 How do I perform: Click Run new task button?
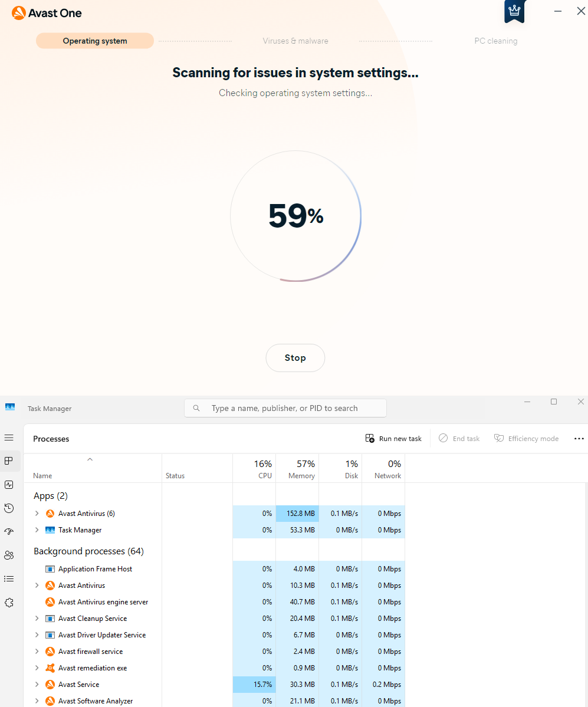coord(393,438)
